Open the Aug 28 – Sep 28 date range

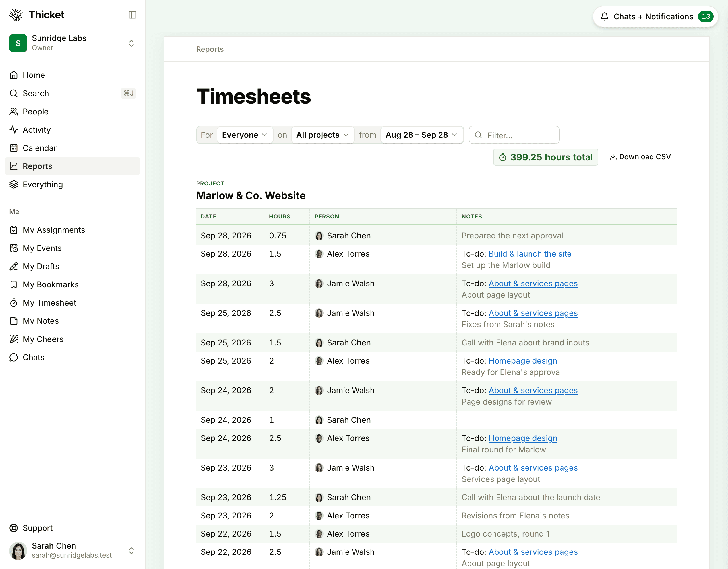point(422,135)
